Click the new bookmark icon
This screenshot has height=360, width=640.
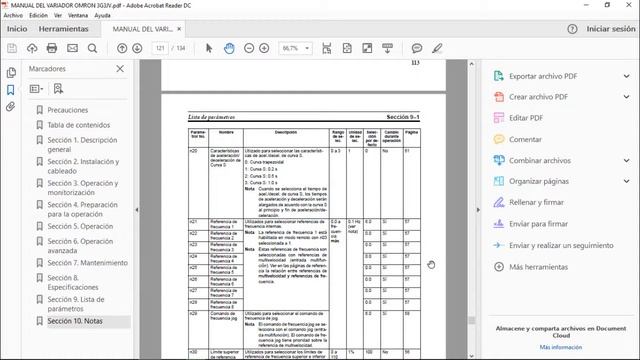58,89
